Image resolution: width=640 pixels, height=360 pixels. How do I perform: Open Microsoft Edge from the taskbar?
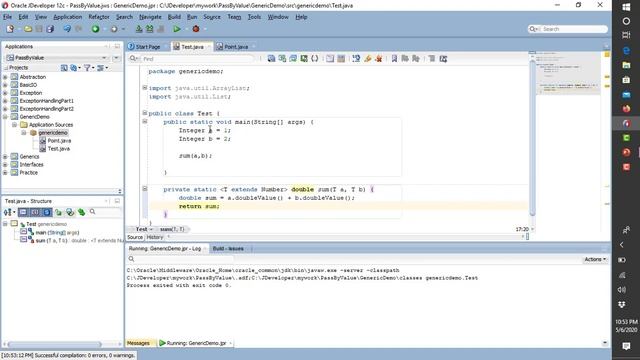click(x=626, y=51)
